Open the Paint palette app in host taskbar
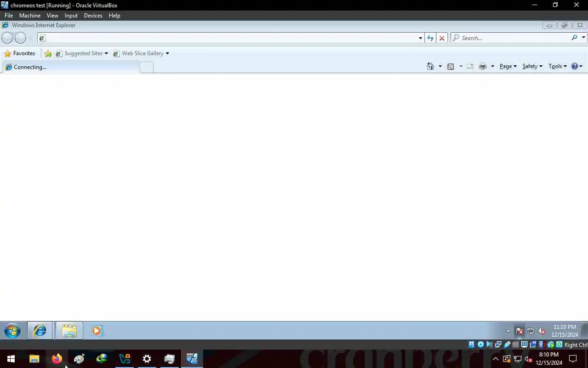The width and height of the screenshot is (588, 368). (79, 359)
